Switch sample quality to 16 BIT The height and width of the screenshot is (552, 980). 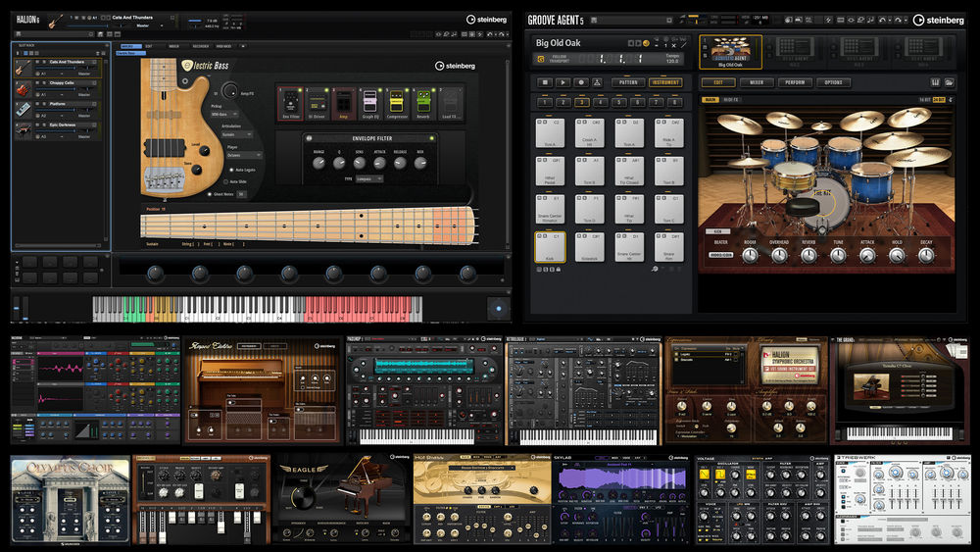click(924, 100)
